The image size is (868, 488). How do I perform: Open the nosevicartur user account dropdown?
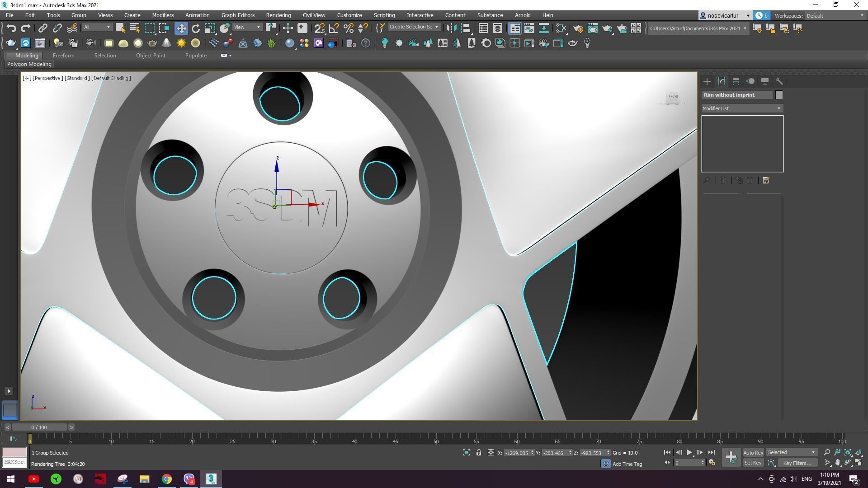[725, 15]
